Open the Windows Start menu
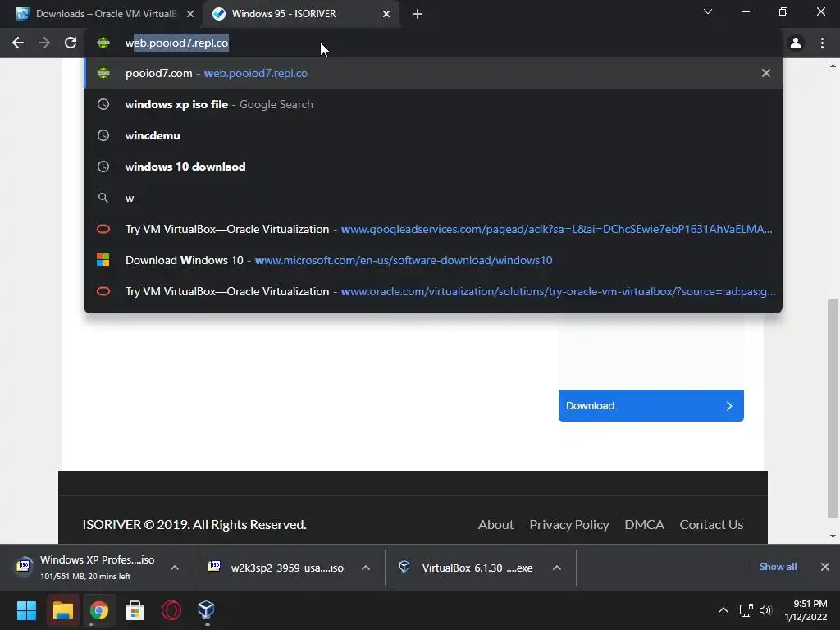This screenshot has height=630, width=840. point(27,610)
